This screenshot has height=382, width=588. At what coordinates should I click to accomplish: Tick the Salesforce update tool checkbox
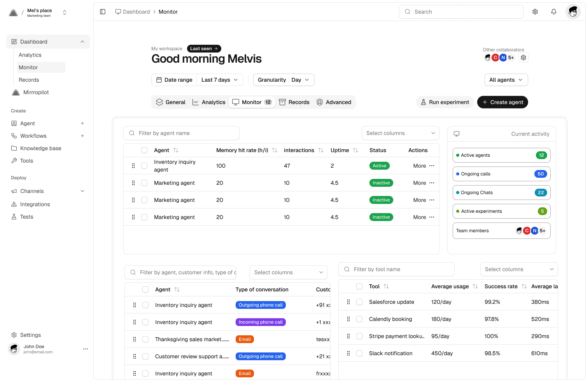pyautogui.click(x=359, y=302)
